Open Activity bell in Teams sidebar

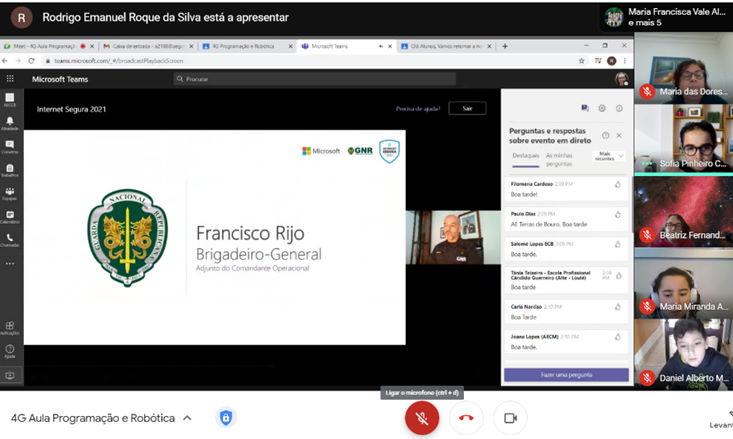click(x=10, y=123)
